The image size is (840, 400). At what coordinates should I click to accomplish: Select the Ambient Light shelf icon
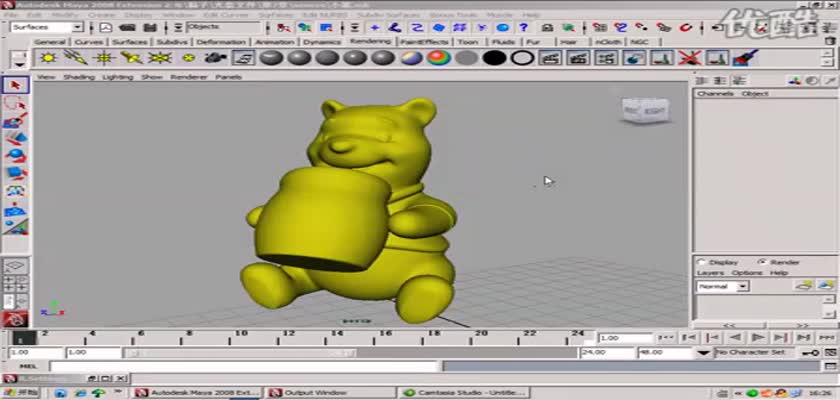(48, 57)
